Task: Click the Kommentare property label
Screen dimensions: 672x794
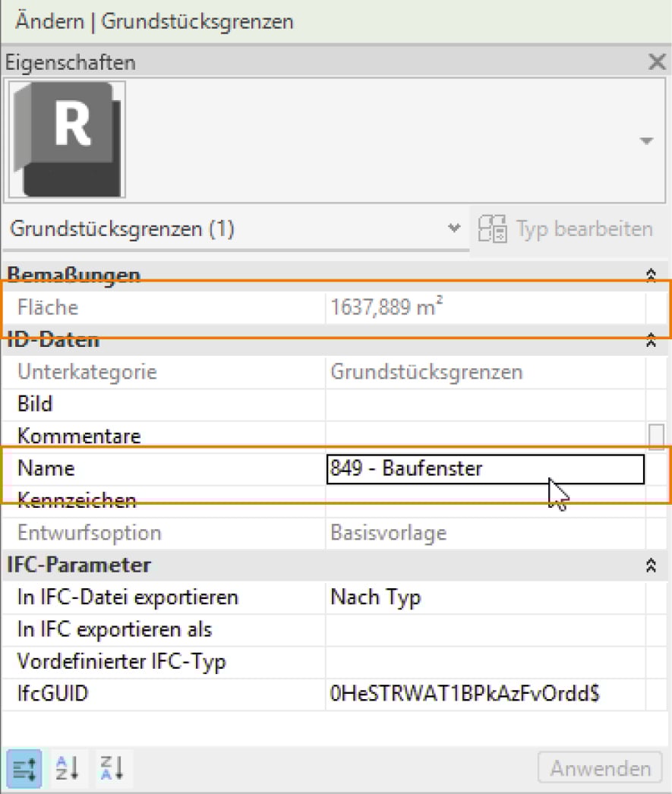Action: click(79, 436)
